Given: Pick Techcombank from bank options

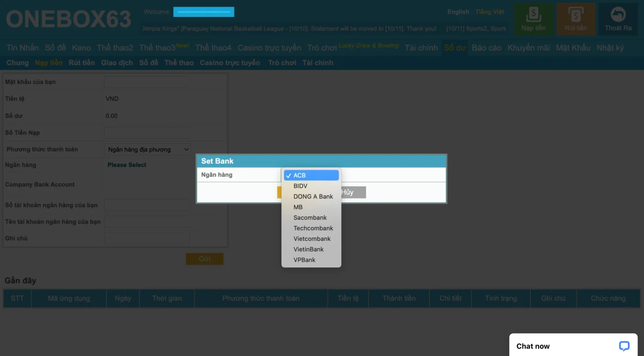Looking at the screenshot, I should click(313, 228).
